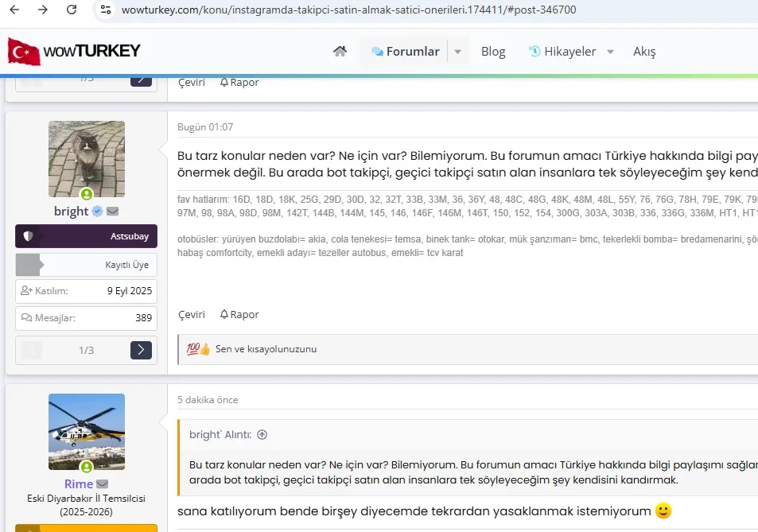Screen dimensions: 758x532
Task: Click the blue verified badge next to bright
Action: [x=99, y=212]
